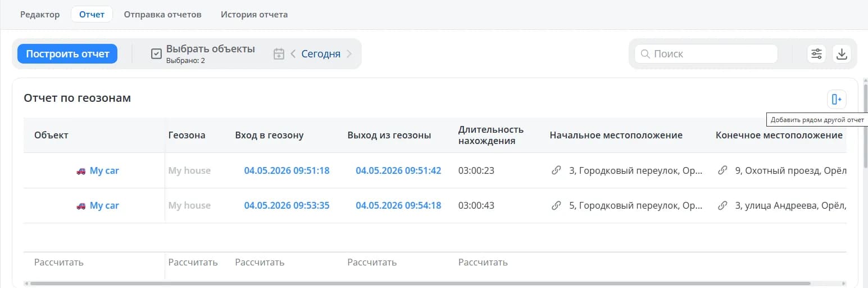Click Конечное местоположение column header
868x288 pixels.
(779, 135)
